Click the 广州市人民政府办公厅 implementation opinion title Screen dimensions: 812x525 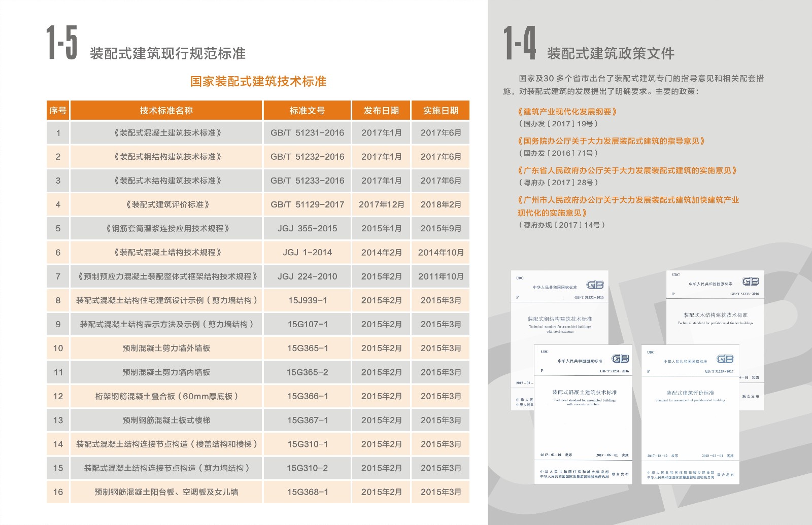tap(628, 200)
